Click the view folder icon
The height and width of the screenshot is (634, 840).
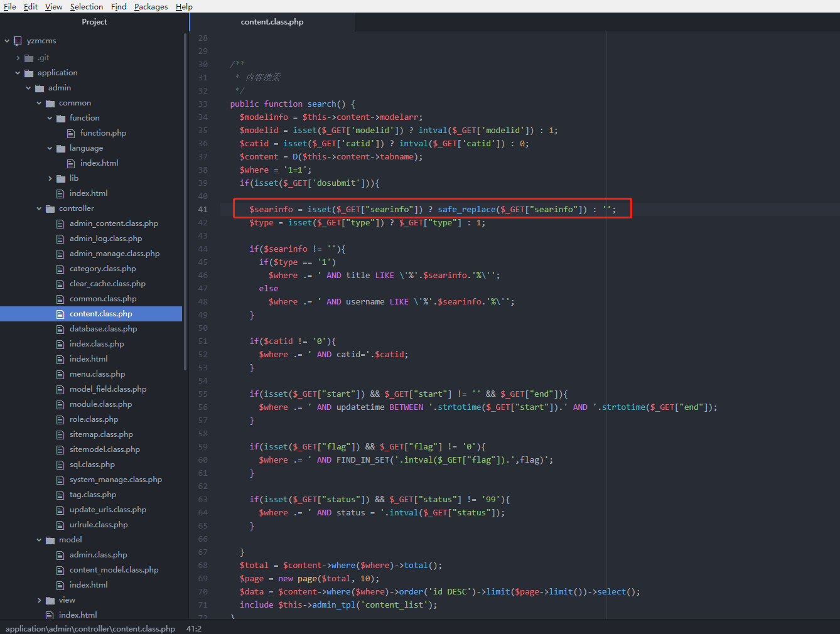[50, 601]
